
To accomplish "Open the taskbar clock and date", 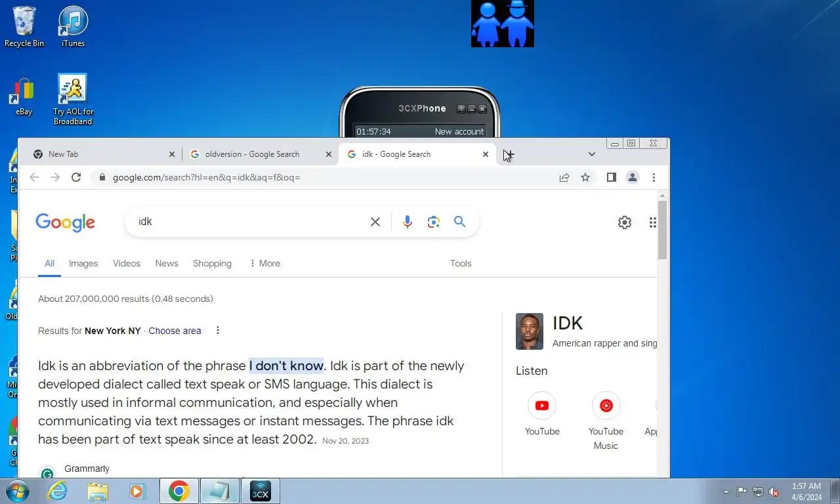I will pyautogui.click(x=807, y=492).
